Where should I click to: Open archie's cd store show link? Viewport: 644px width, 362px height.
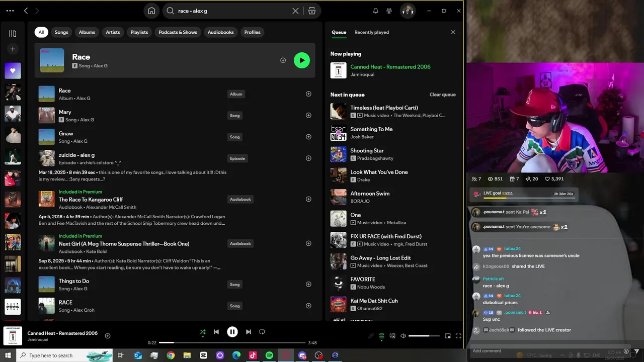pos(100,163)
